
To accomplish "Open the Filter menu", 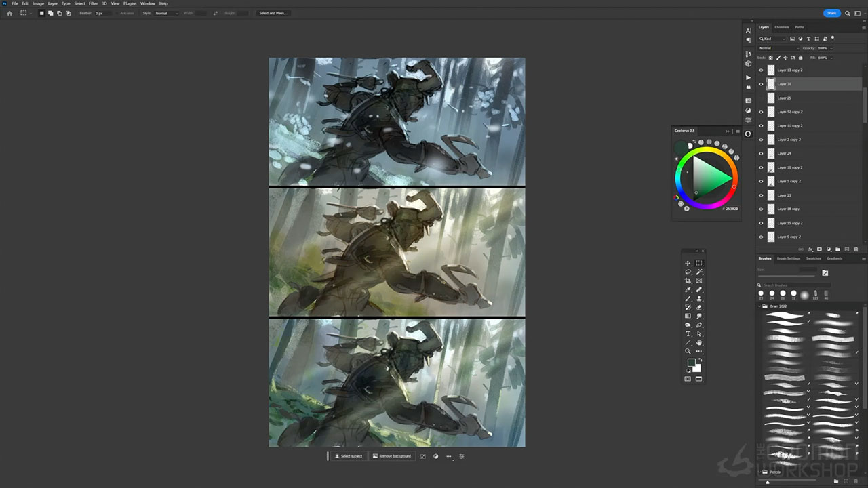I will point(93,3).
